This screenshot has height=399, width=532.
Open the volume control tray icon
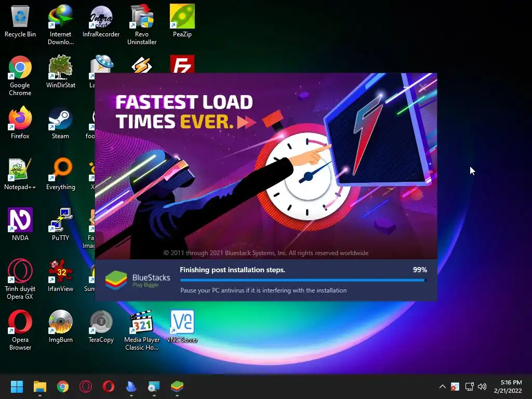point(482,387)
